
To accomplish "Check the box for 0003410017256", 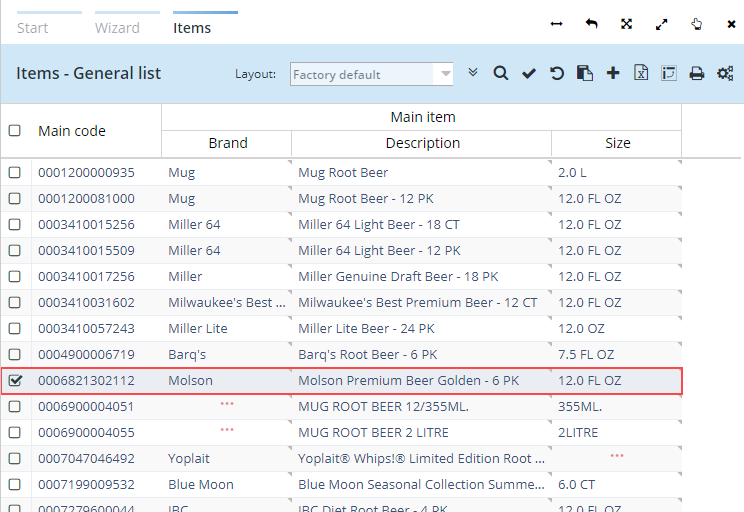I will [15, 276].
